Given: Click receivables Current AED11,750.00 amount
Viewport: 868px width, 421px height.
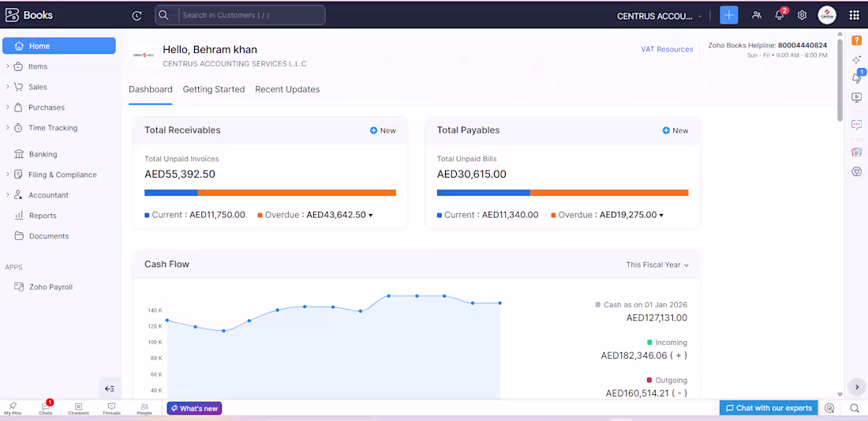Looking at the screenshot, I should (x=218, y=215).
